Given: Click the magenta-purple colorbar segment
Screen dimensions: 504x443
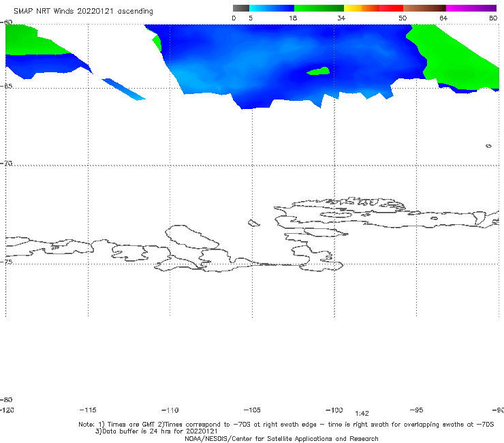Looking at the screenshot, I should tap(471, 8).
